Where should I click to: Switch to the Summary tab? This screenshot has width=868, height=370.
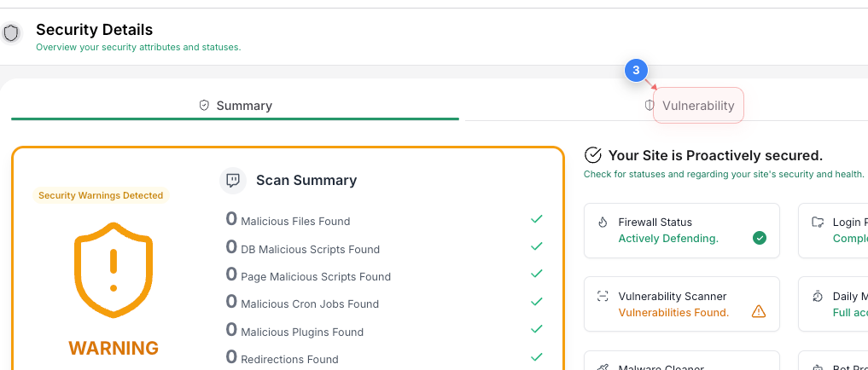tap(236, 106)
